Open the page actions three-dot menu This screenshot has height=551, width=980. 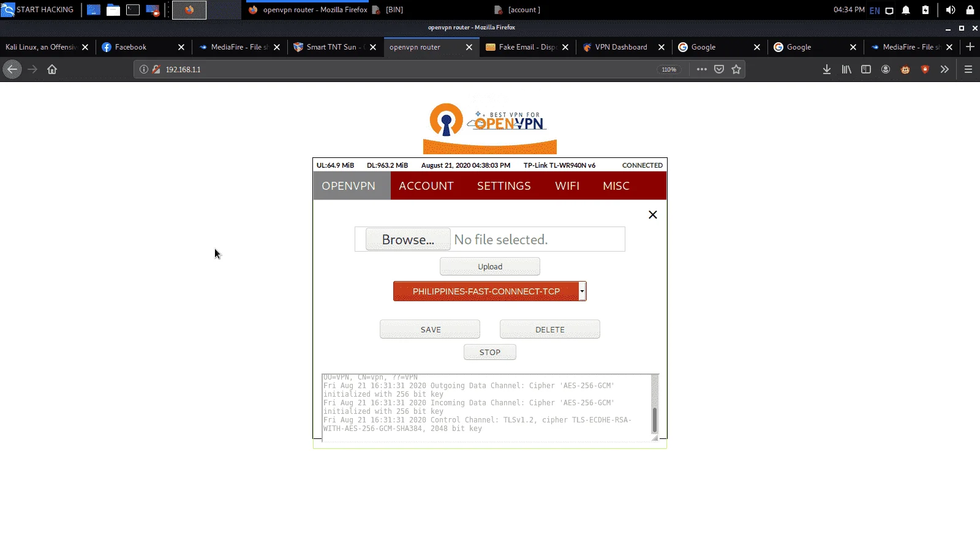pos(702,69)
